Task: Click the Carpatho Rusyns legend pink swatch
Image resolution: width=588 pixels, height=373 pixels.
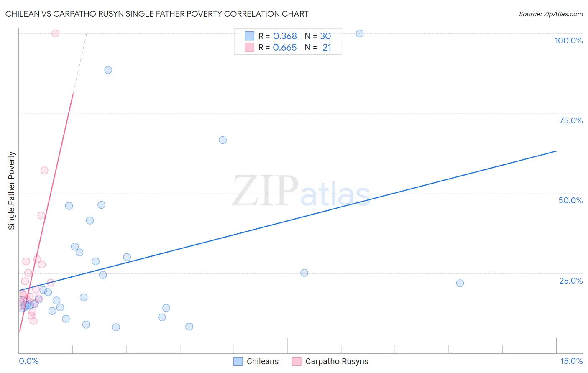Action: coord(297,361)
